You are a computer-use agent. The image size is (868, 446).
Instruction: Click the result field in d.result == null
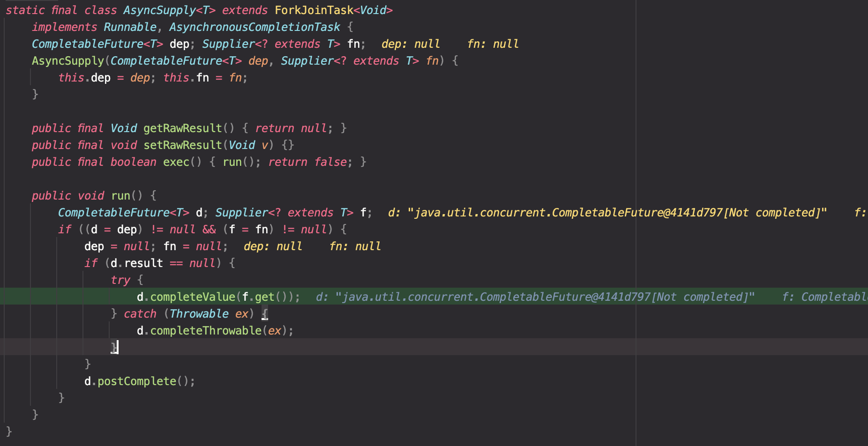pos(143,263)
